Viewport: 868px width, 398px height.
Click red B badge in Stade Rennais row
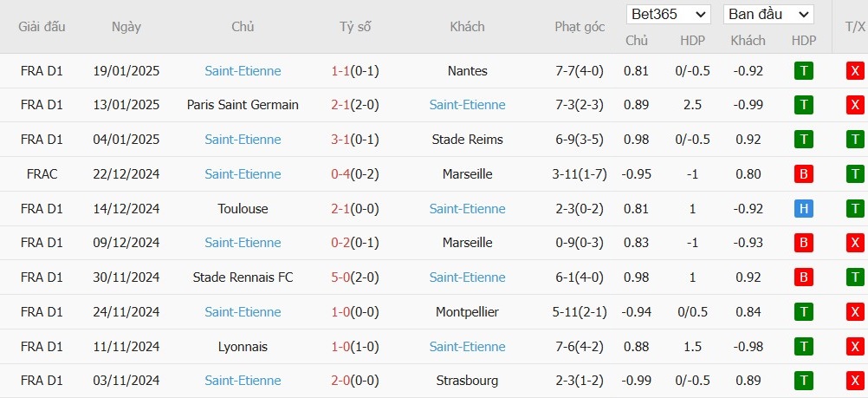pyautogui.click(x=803, y=277)
